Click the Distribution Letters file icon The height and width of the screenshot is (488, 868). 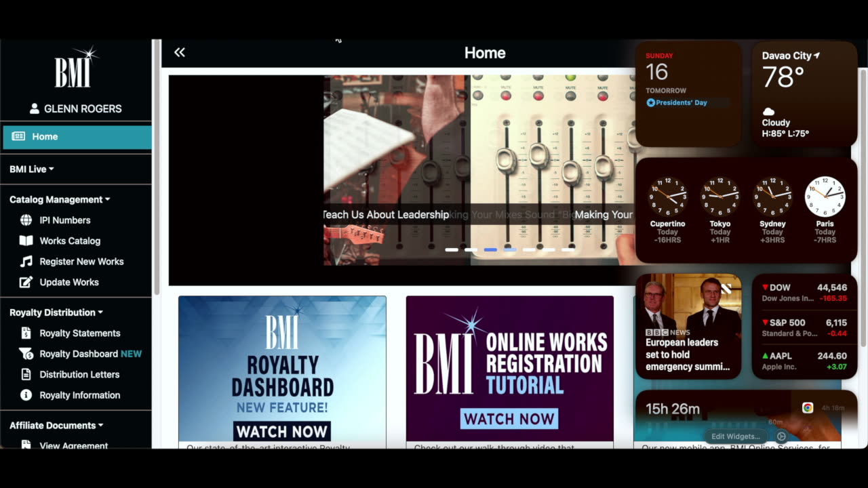click(x=26, y=374)
